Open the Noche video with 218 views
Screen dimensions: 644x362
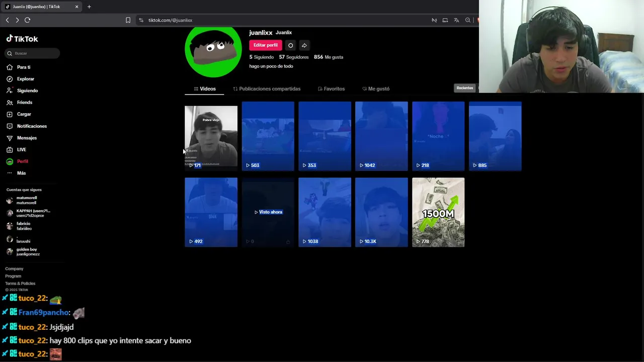click(x=438, y=136)
